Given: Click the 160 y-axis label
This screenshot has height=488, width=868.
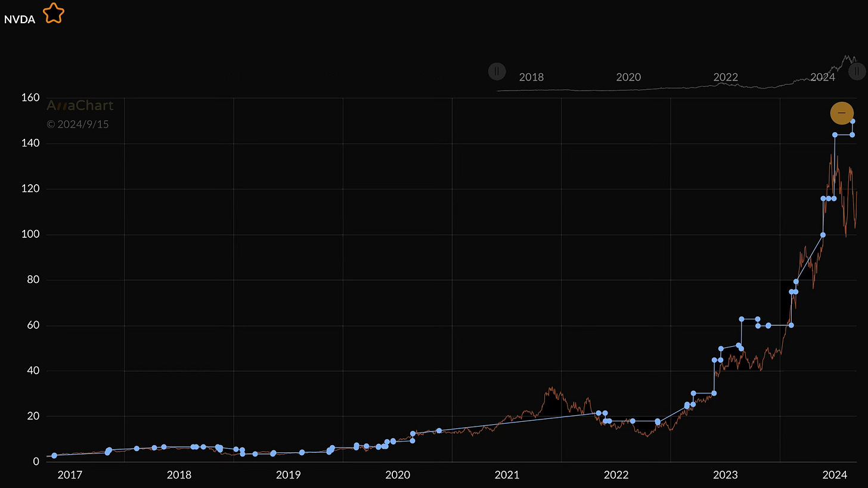Looking at the screenshot, I should (x=31, y=98).
